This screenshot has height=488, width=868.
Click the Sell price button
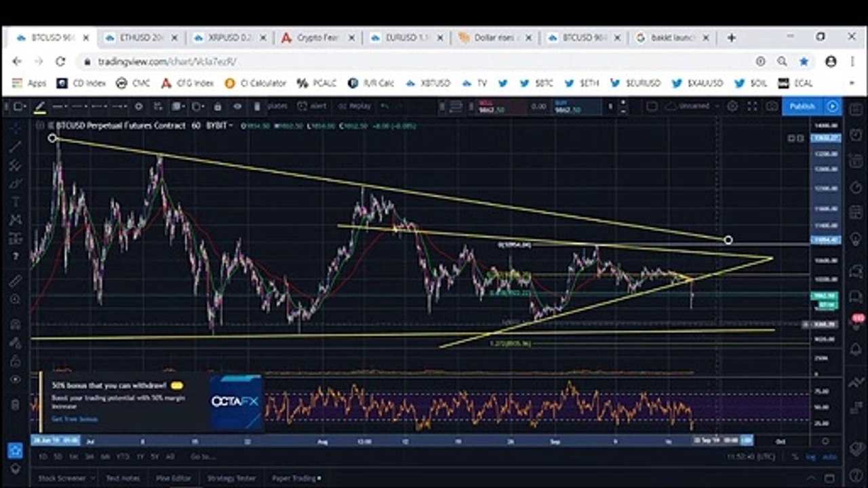(502, 106)
